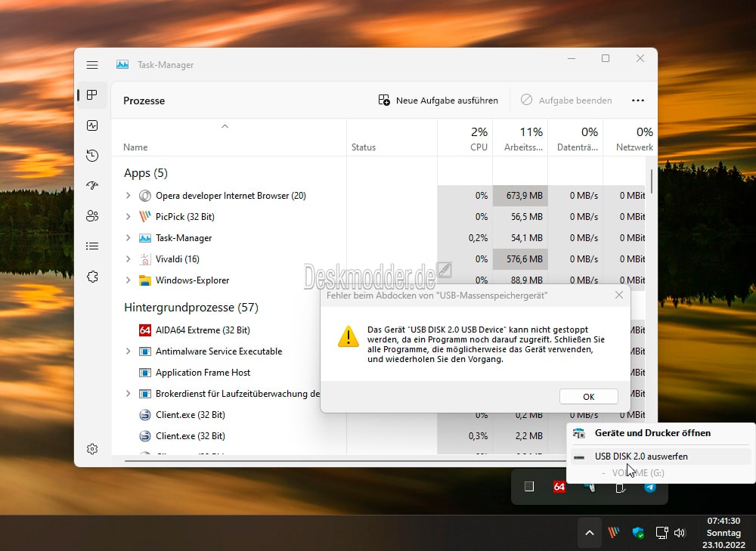Open Task Manager settings gear
Image resolution: width=756 pixels, height=551 pixels.
pos(92,449)
